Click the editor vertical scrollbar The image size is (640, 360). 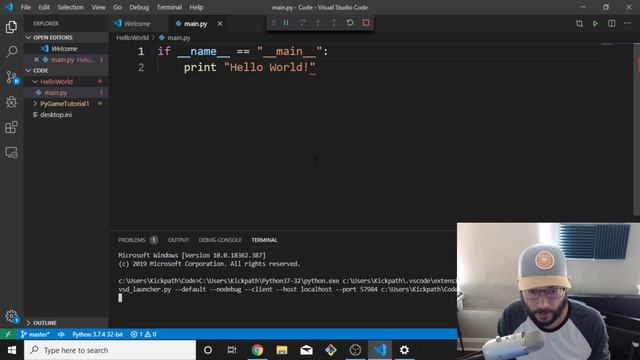pos(637,130)
